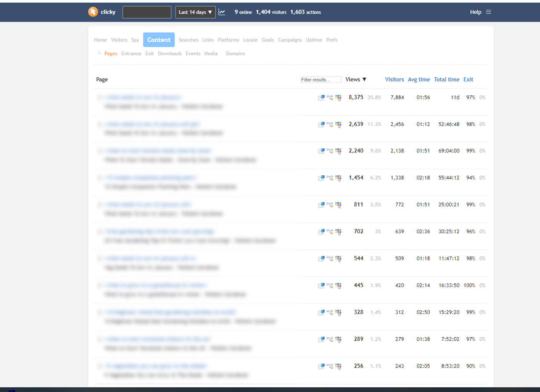Tick the checkbox in the 328 views row
The image size is (540, 392).
click(x=100, y=312)
